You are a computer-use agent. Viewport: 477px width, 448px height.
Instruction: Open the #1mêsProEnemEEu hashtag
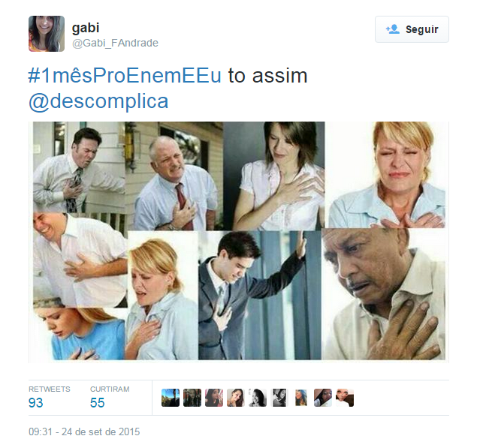coord(125,76)
